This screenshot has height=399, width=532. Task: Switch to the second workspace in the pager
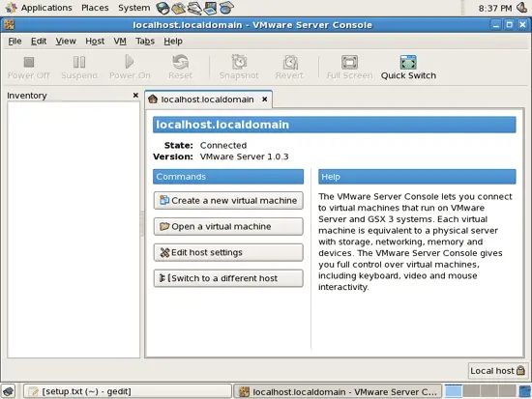tap(471, 391)
